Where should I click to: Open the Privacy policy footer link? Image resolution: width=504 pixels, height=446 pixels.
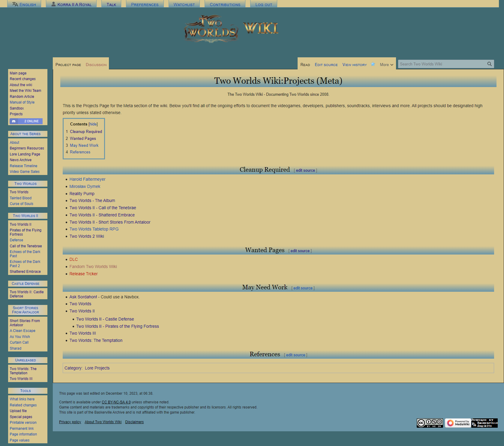coord(70,422)
